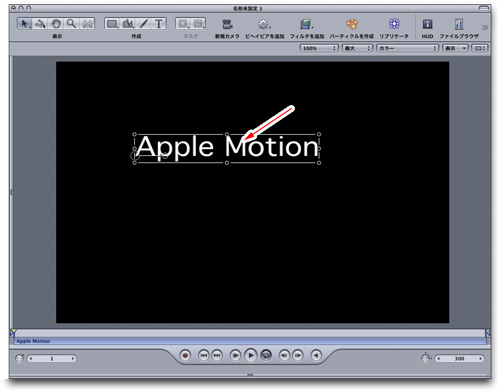The height and width of the screenshot is (392, 500).
Task: Open the 最大 resolution dropdown
Action: 357,48
